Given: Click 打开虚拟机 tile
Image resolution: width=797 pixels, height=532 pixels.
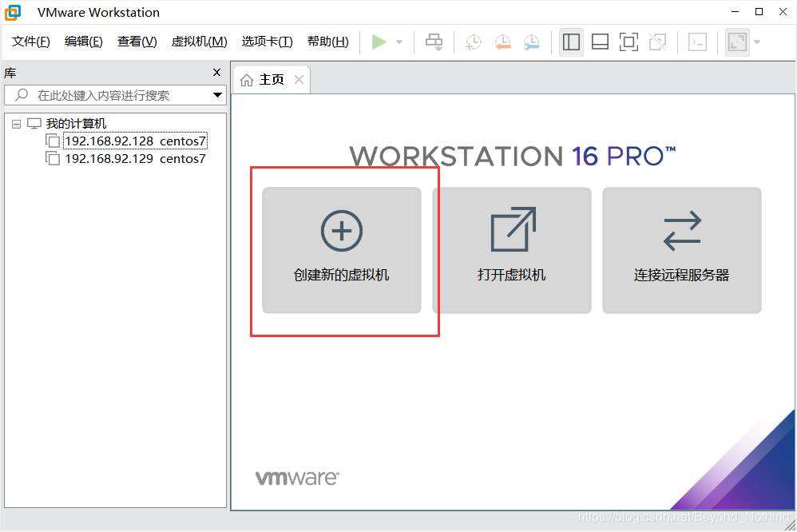Looking at the screenshot, I should tap(512, 250).
